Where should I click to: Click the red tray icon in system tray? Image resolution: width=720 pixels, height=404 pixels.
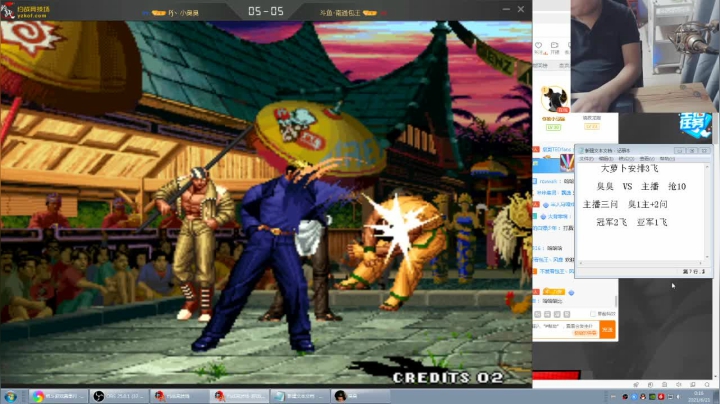click(661, 397)
